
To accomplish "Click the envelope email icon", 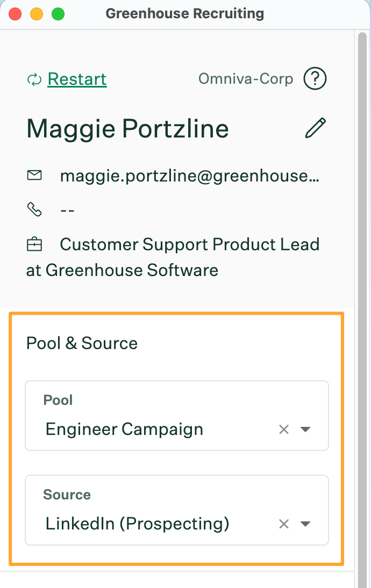I will tap(34, 175).
